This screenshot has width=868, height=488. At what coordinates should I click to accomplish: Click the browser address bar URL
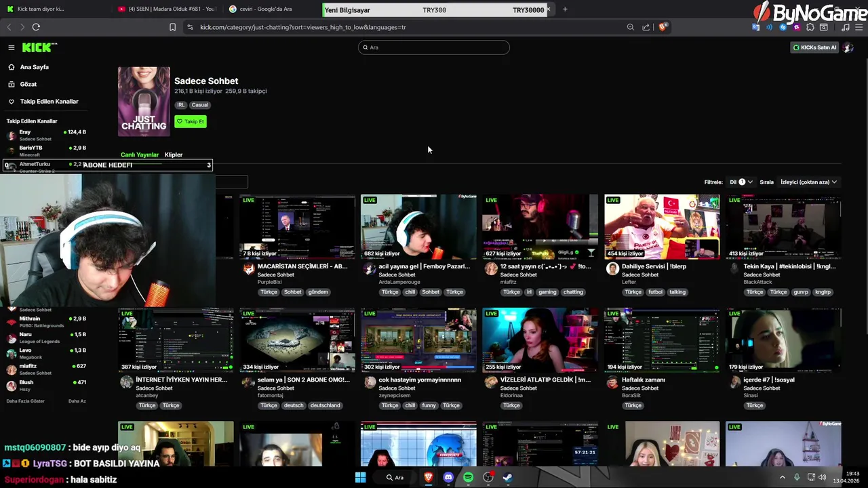pyautogui.click(x=302, y=27)
